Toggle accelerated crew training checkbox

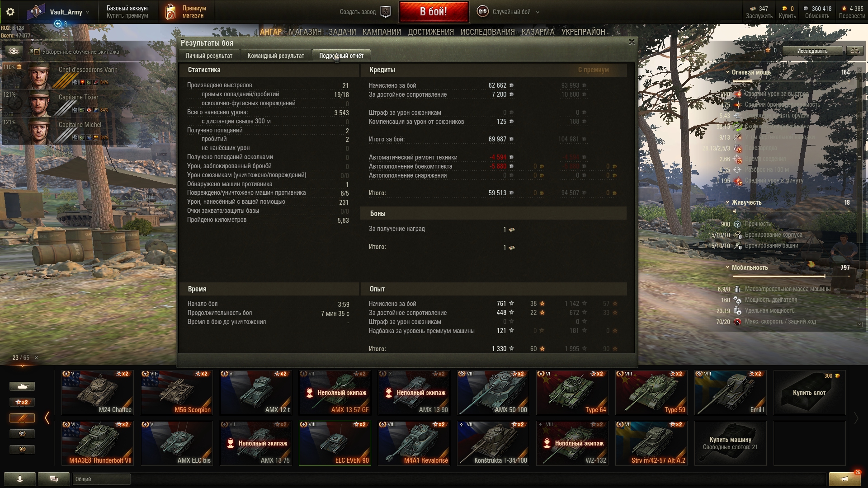pos(37,52)
